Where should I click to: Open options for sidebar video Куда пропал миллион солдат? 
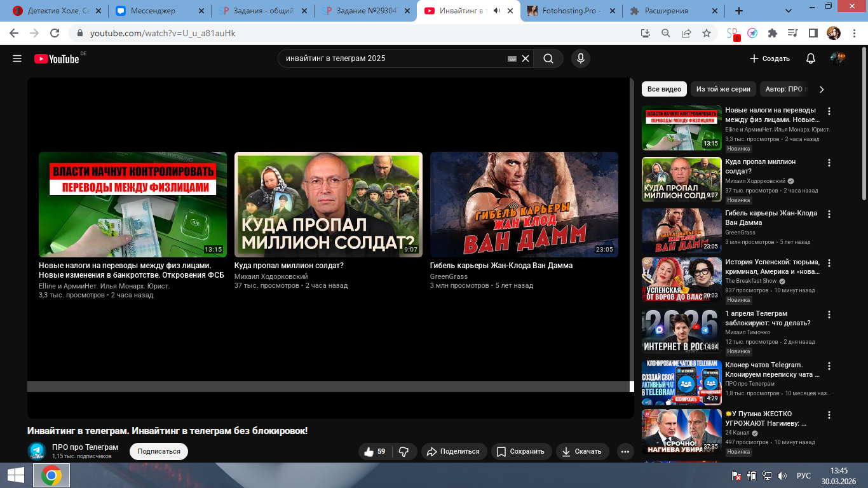(829, 163)
